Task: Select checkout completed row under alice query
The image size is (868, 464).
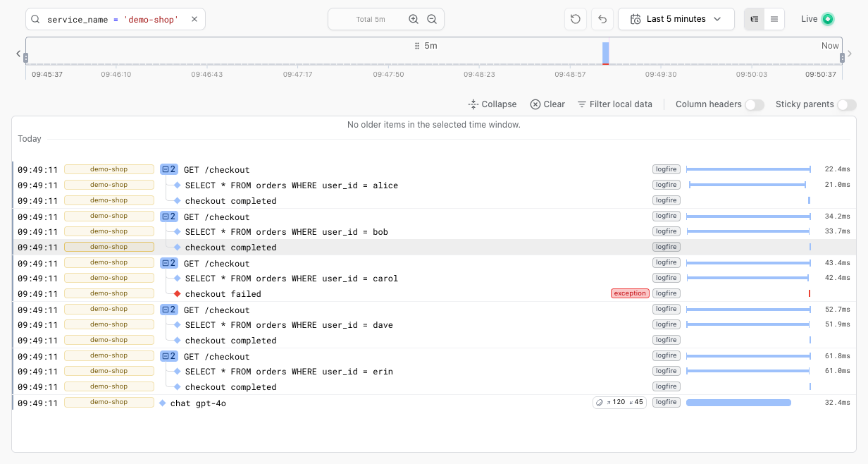Action: (434, 201)
